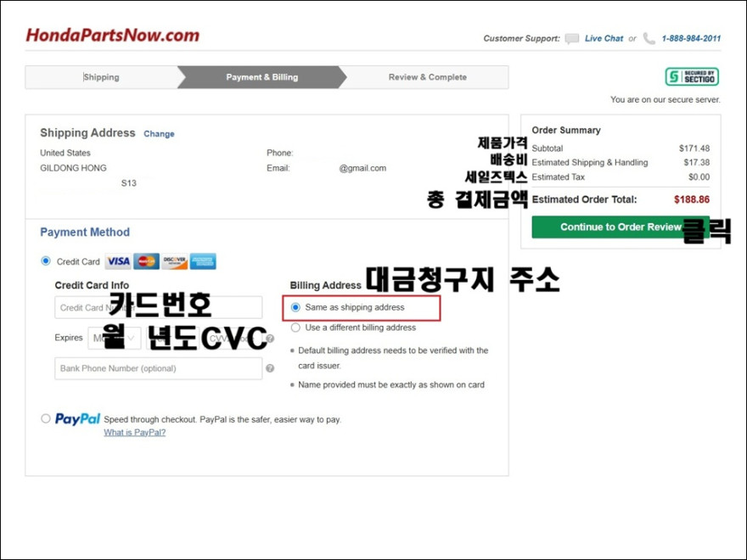The height and width of the screenshot is (560, 747).
Task: Click 'You are on our secure server' text
Action: pos(666,99)
